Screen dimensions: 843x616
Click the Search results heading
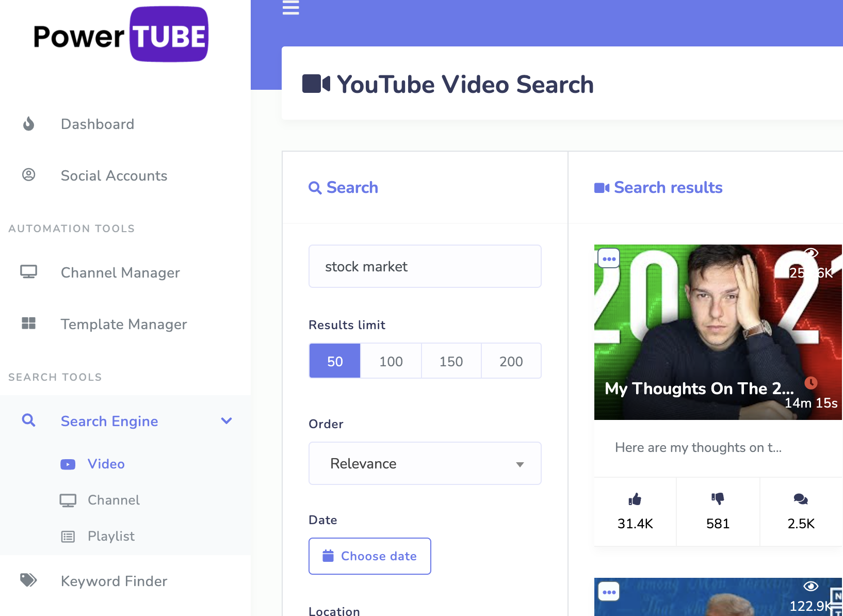[x=658, y=187]
